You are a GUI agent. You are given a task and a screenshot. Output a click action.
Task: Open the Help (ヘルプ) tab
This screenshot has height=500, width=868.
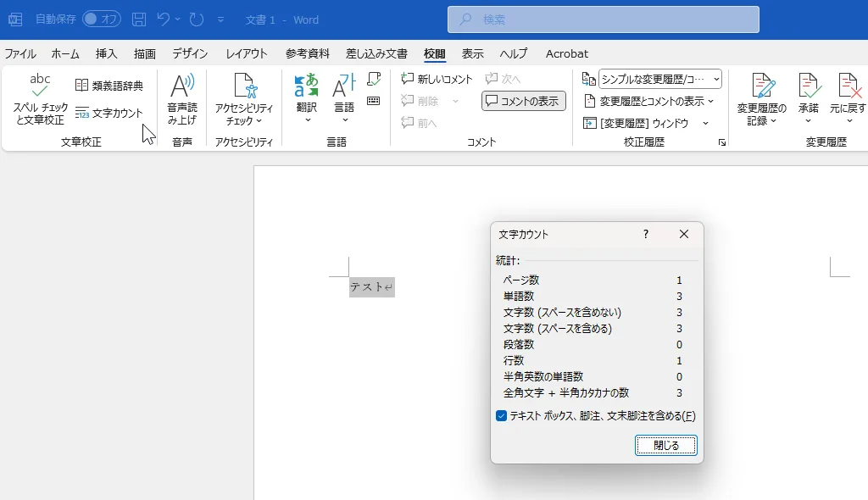click(513, 53)
